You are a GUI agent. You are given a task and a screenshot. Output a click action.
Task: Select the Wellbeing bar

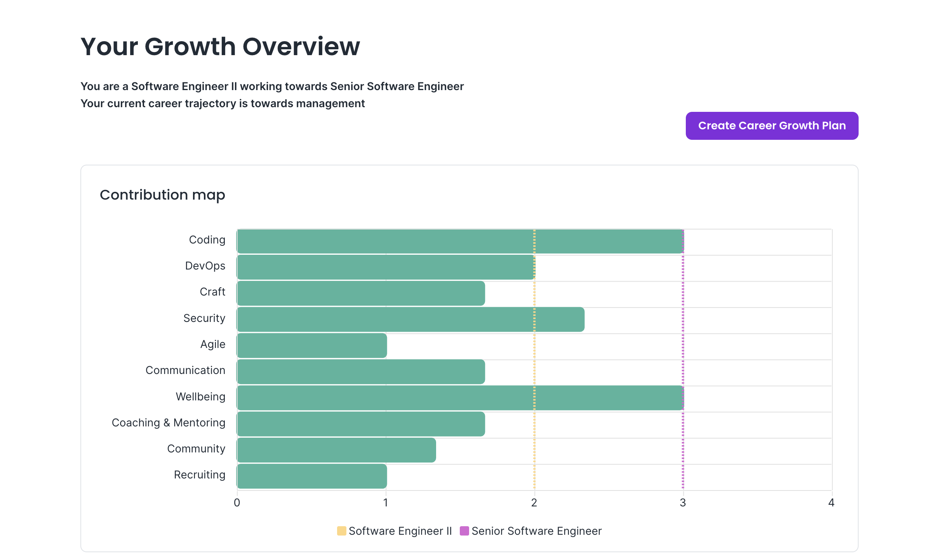click(460, 398)
